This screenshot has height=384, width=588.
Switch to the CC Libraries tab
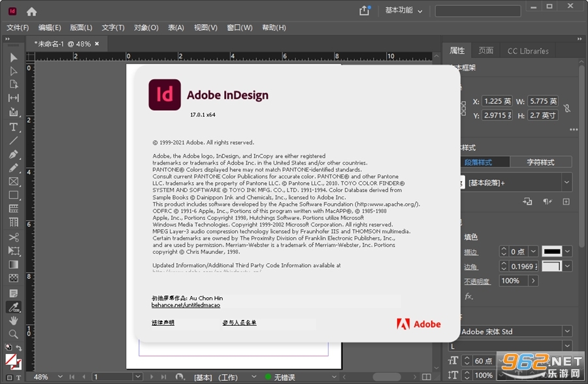coord(528,51)
